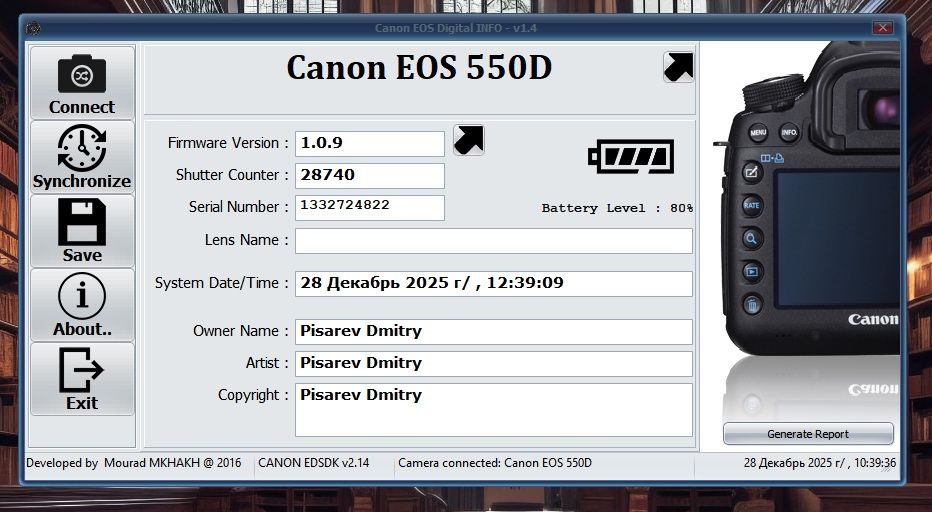The image size is (932, 512).
Task: Click the Shutter Counter field
Action: pyautogui.click(x=370, y=175)
